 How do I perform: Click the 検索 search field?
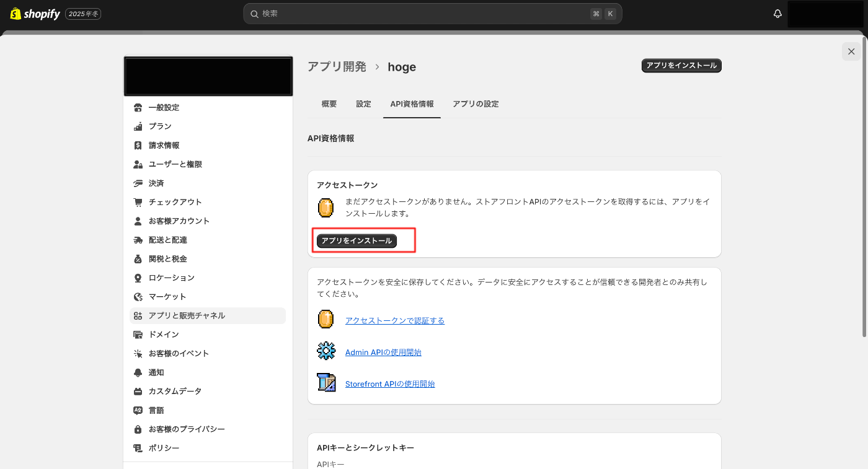[x=433, y=14]
